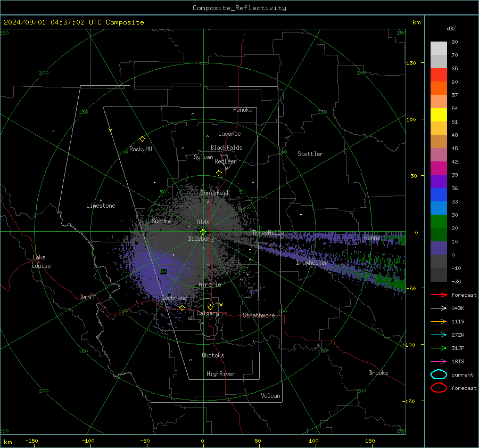Click the Lake Louise label

tap(41, 262)
